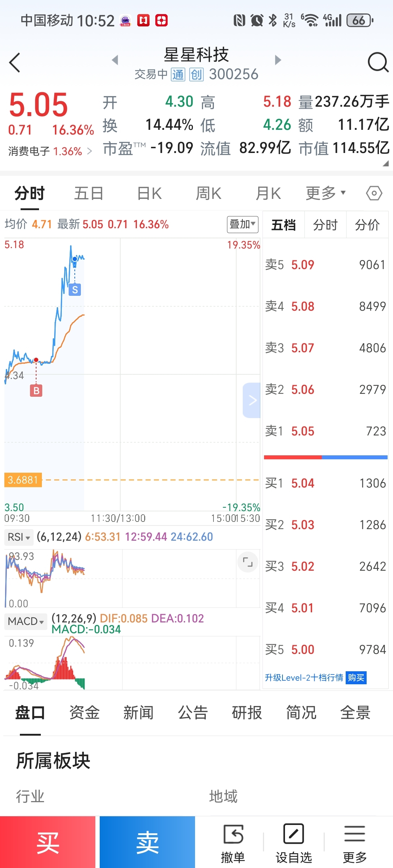This screenshot has width=393, height=868.
Task: Tap the 设自选 add watchlist icon
Action: (294, 834)
